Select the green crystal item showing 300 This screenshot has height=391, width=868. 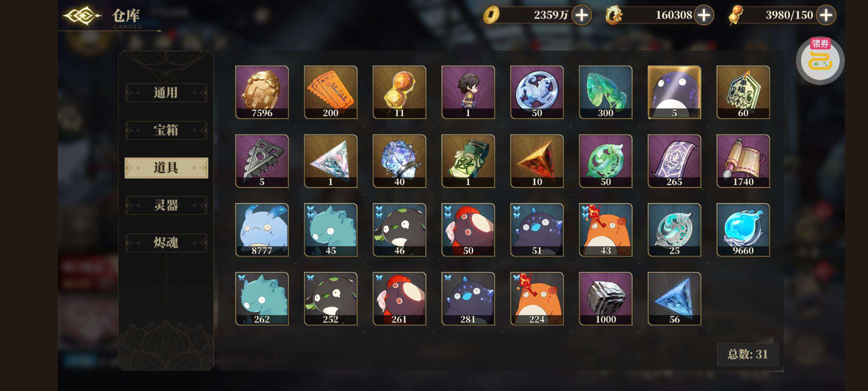(x=605, y=92)
